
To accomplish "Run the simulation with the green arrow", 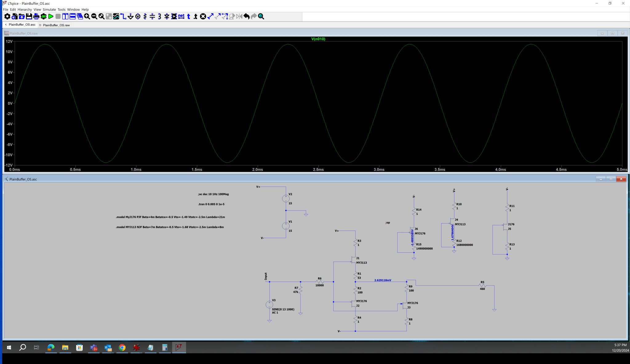I will click(51, 17).
